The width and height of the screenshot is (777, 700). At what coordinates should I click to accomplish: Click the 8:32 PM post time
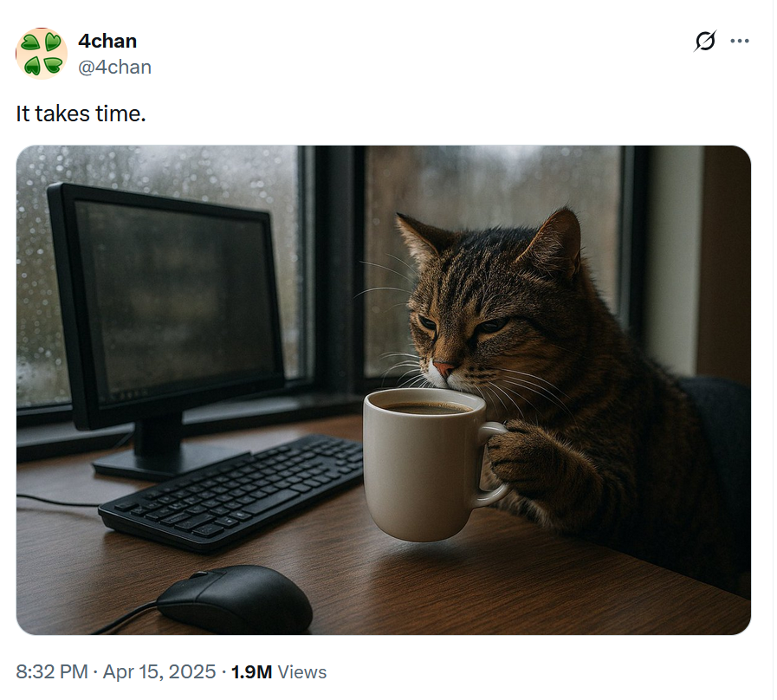[x=51, y=671]
